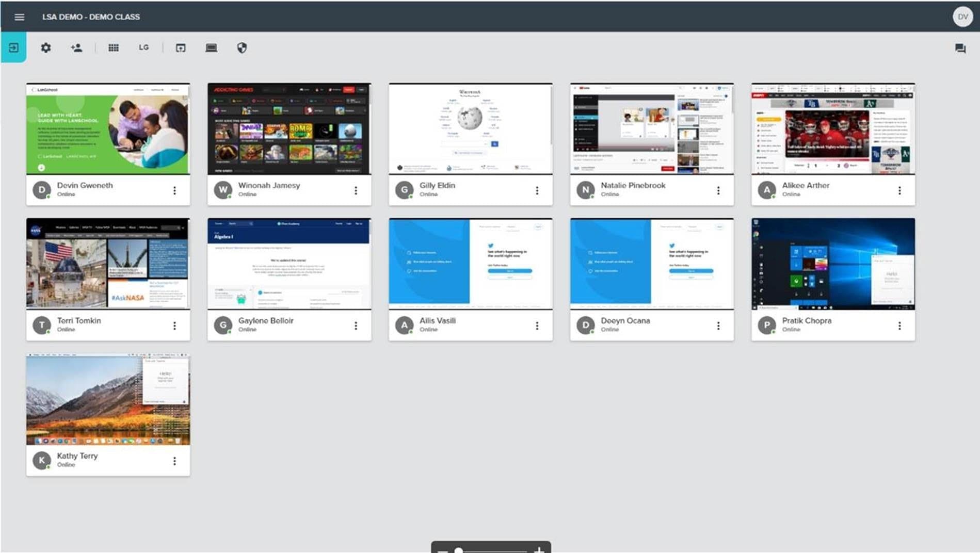Open Gilly Eldin's Wikipedia screen thumbnail
980x553 pixels.
tap(470, 128)
